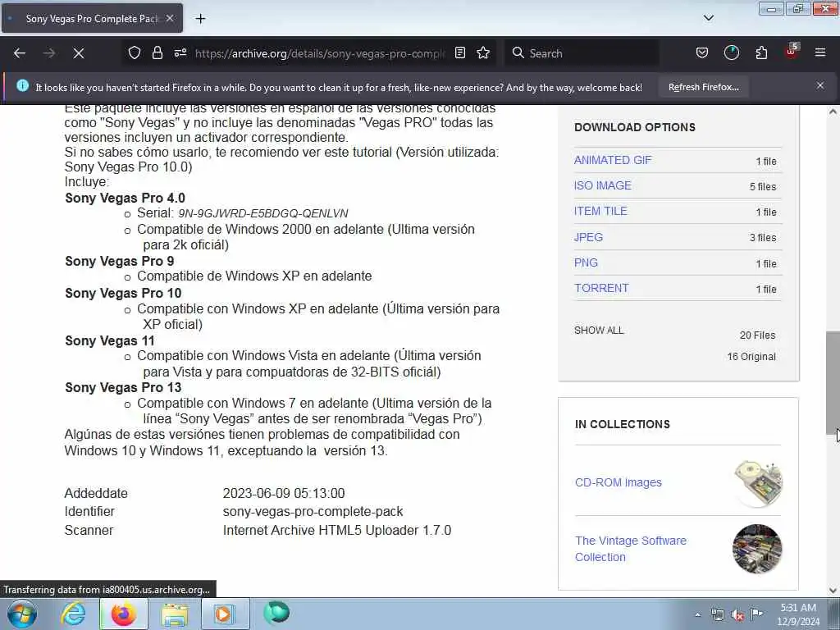This screenshot has width=840, height=630.
Task: Show hidden system tray icons
Action: coord(697,615)
